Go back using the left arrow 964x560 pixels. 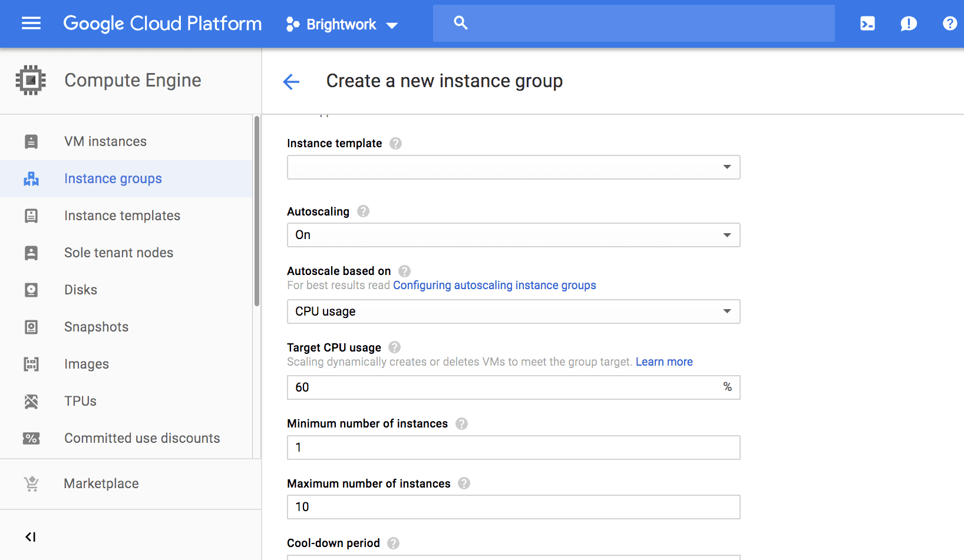point(291,81)
